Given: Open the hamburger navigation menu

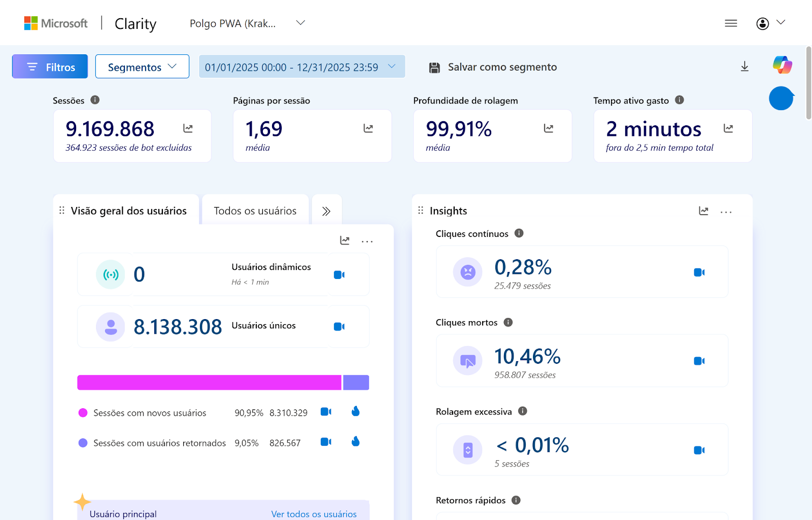Looking at the screenshot, I should 731,23.
